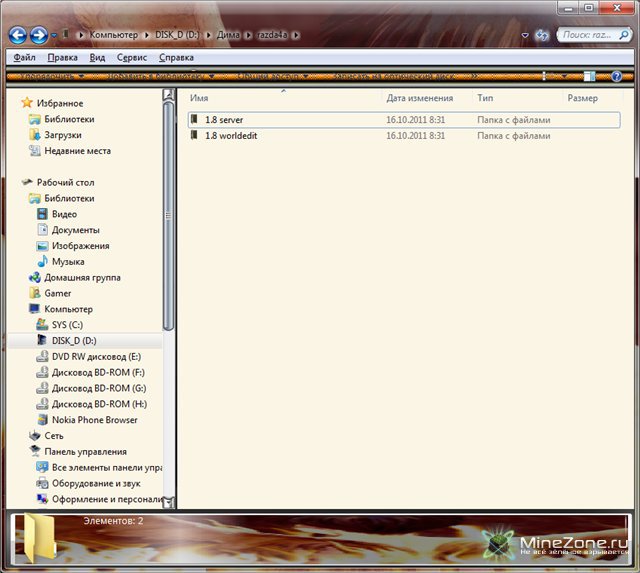640x573 pixels.
Task: Click Компьютер in the address breadcrumb
Action: click(x=113, y=35)
